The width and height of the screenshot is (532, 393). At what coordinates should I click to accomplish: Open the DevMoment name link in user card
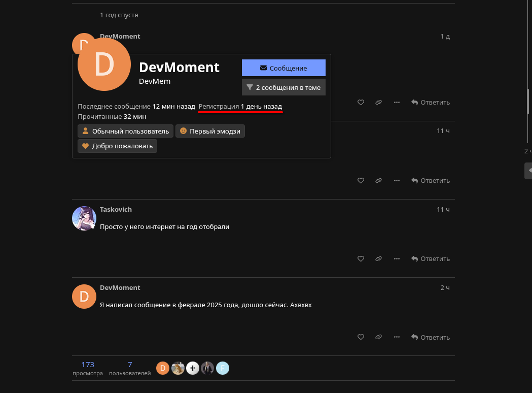[x=179, y=67]
